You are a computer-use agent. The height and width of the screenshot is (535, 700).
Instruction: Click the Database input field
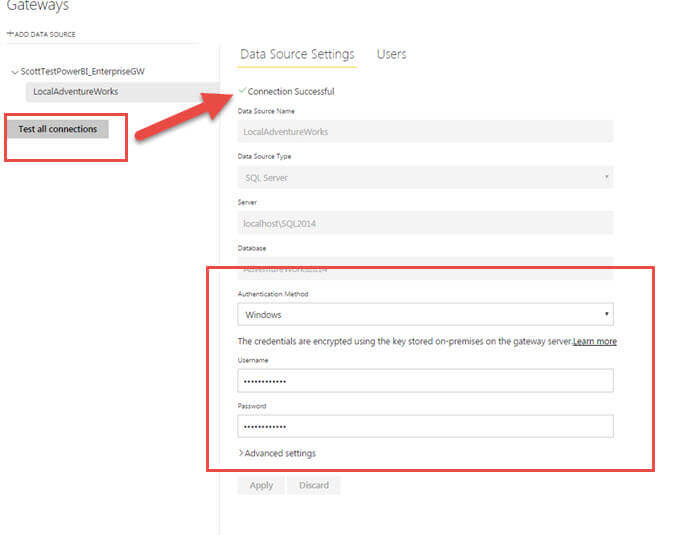[x=425, y=268]
